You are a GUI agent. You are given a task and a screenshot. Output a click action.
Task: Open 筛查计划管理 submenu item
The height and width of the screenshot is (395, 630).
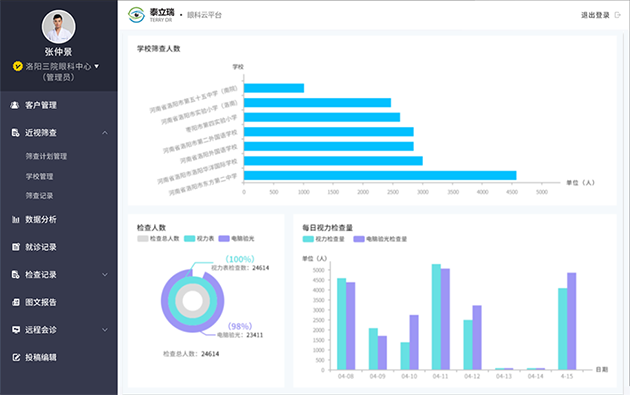tap(46, 156)
